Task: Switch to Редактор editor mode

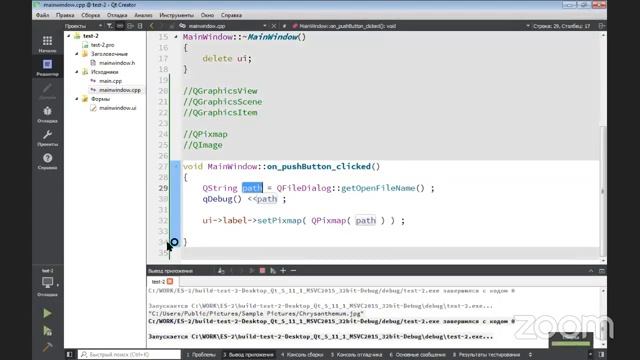Action: tap(47, 67)
